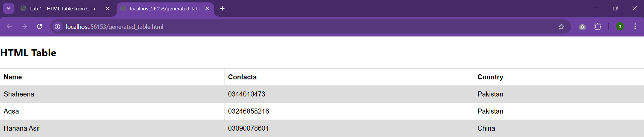
Task: Close the Lab 1 tab
Action: point(107,9)
